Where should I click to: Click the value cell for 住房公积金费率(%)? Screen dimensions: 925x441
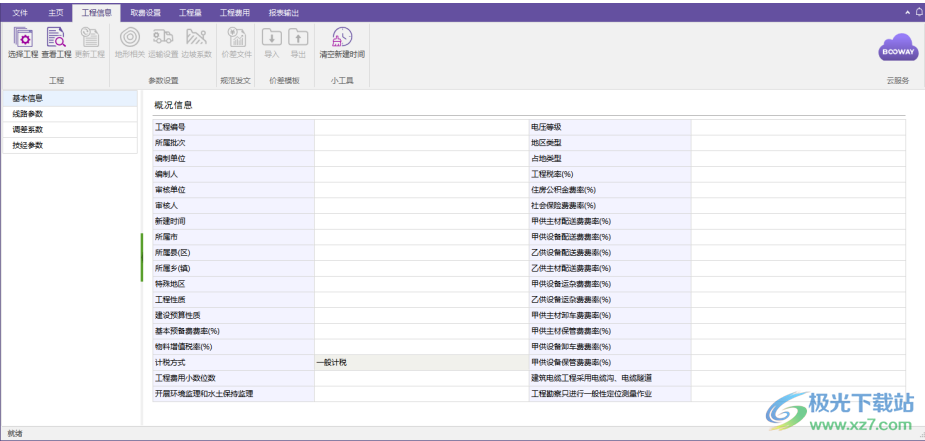pyautogui.click(x=798, y=190)
